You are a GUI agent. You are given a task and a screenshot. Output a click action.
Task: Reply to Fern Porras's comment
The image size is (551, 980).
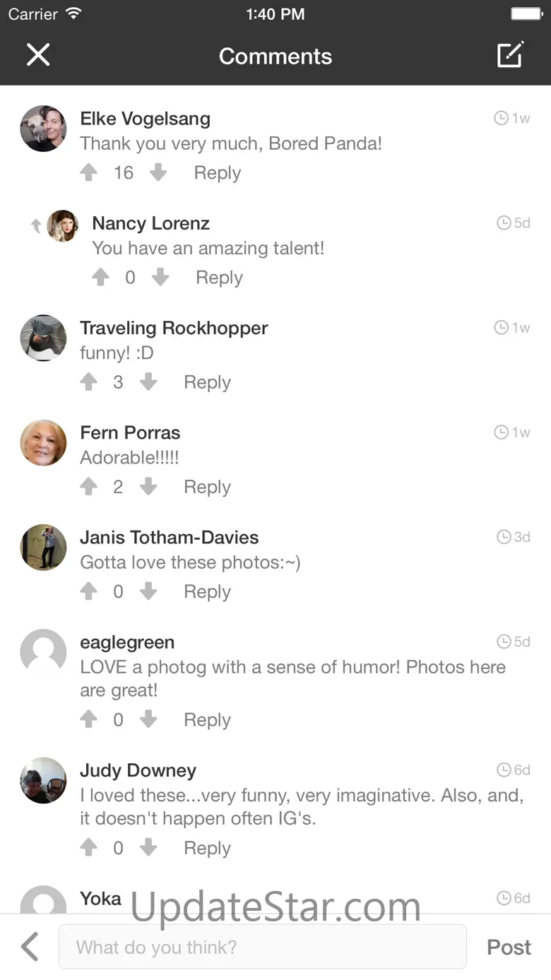coord(207,487)
